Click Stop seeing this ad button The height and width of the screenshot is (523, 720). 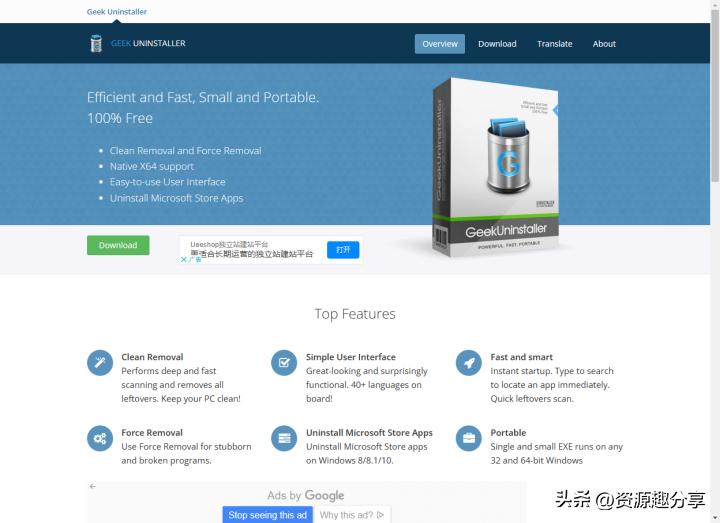pyautogui.click(x=268, y=515)
